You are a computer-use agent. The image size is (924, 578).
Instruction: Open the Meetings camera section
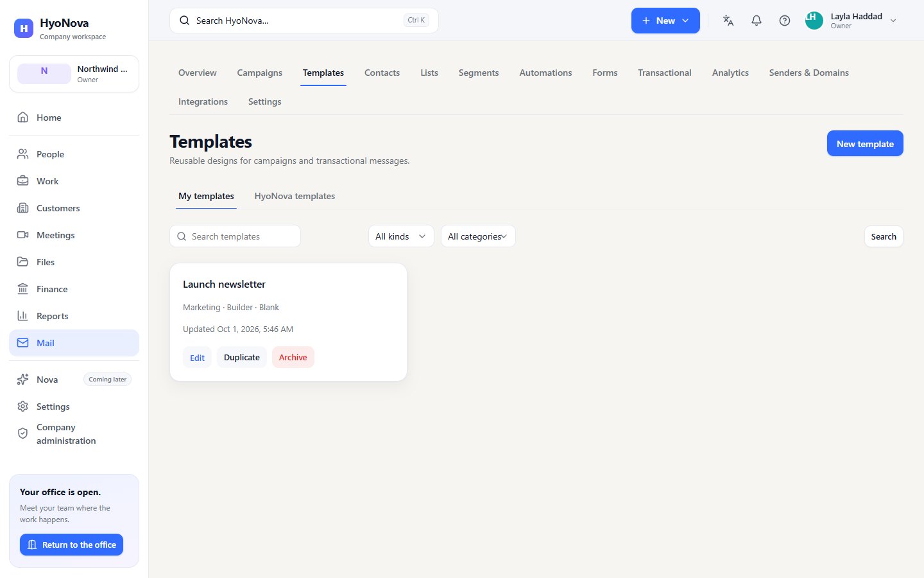point(74,235)
